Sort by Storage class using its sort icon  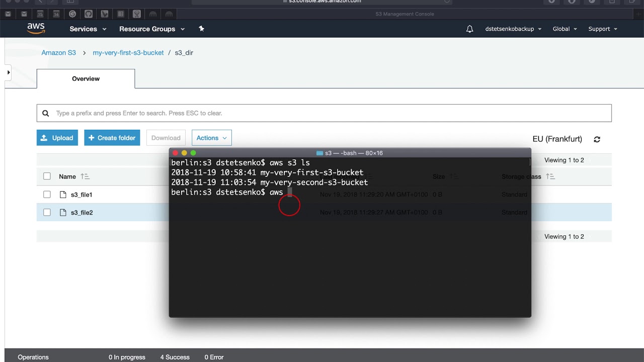tap(550, 176)
